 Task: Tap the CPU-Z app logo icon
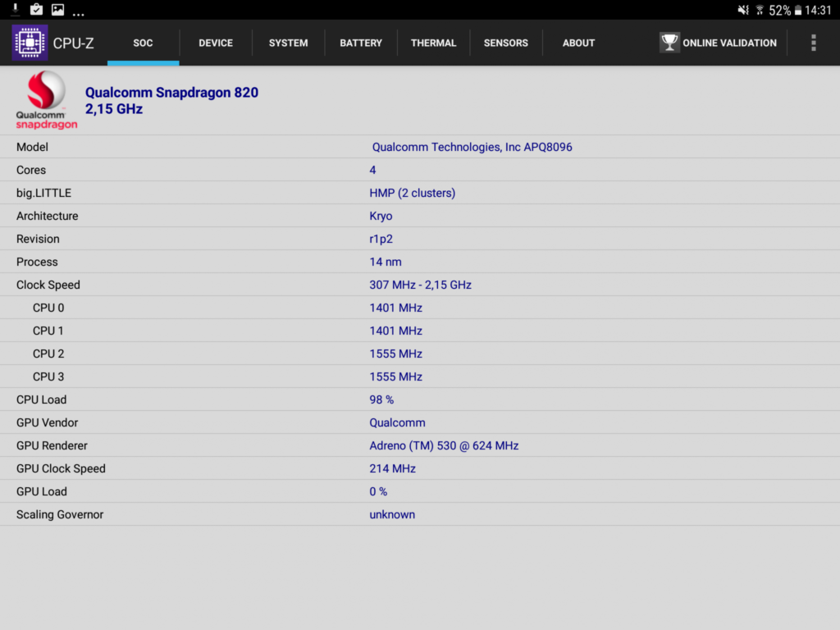(x=30, y=43)
